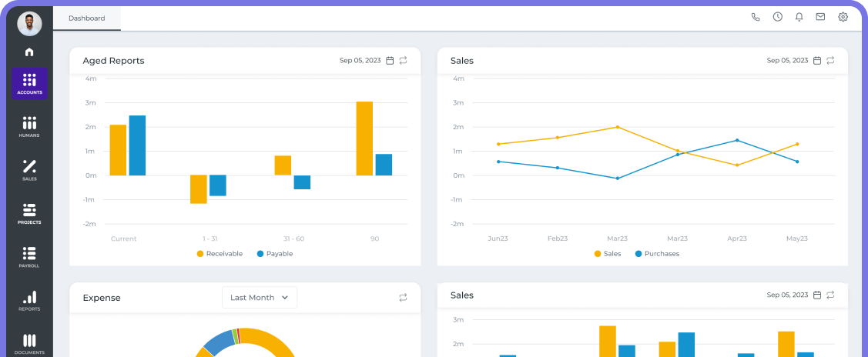Image resolution: width=868 pixels, height=357 pixels.
Task: Click the Current Payable bar
Action: [x=137, y=145]
